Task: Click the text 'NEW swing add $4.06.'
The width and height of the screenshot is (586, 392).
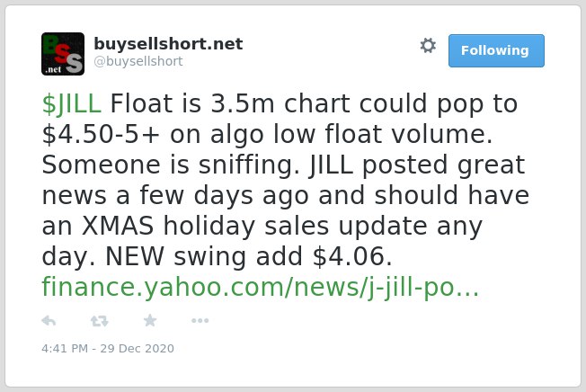Action: click(249, 257)
